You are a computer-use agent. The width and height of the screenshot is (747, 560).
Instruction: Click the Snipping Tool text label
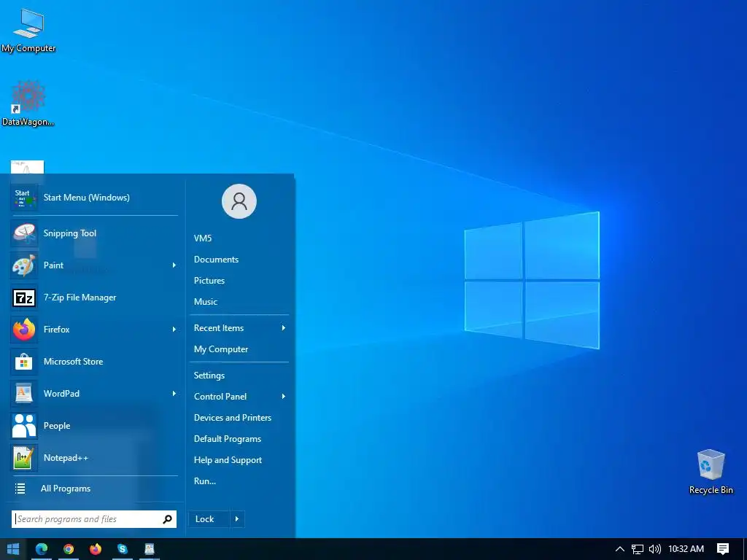point(70,233)
